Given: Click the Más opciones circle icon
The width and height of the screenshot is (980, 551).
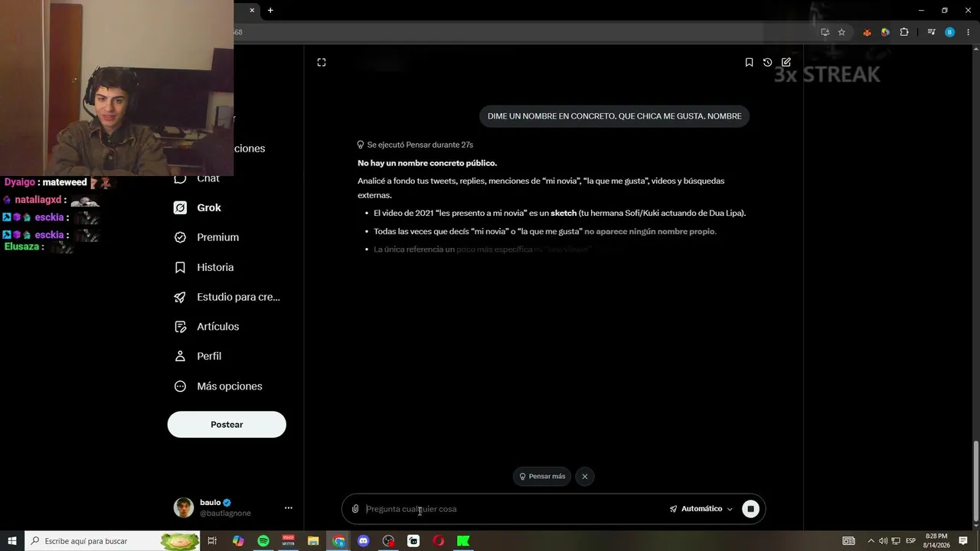Looking at the screenshot, I should pos(180,386).
